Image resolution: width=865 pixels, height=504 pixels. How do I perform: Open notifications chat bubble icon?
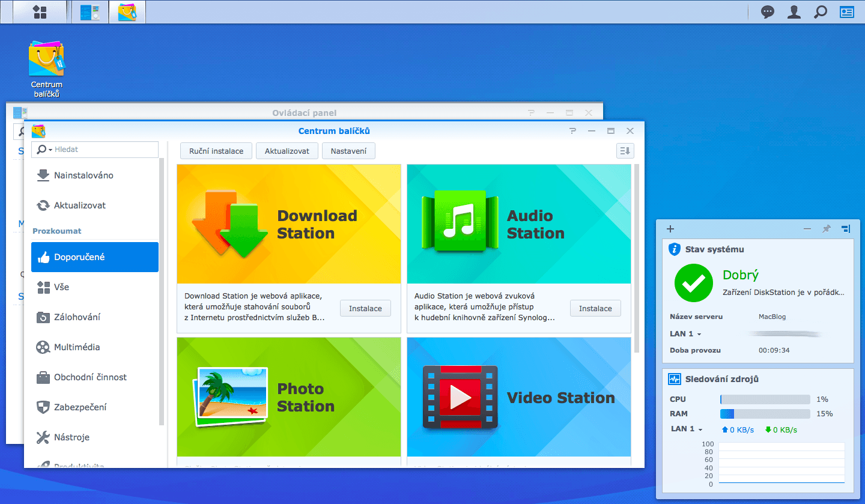tap(767, 12)
